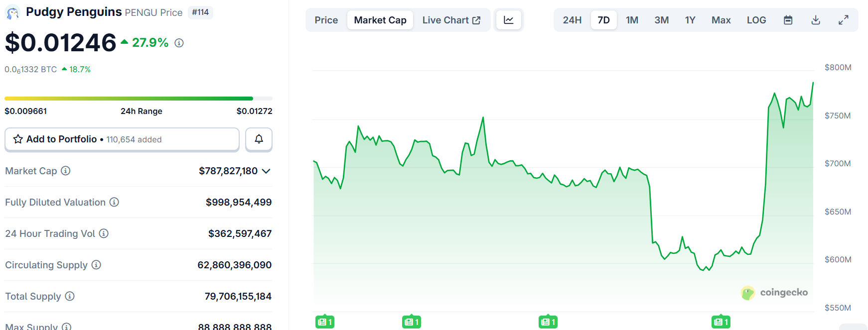This screenshot has height=330, width=868.
Task: Show 24 Hour Trading Vol info icon
Action: (x=104, y=233)
